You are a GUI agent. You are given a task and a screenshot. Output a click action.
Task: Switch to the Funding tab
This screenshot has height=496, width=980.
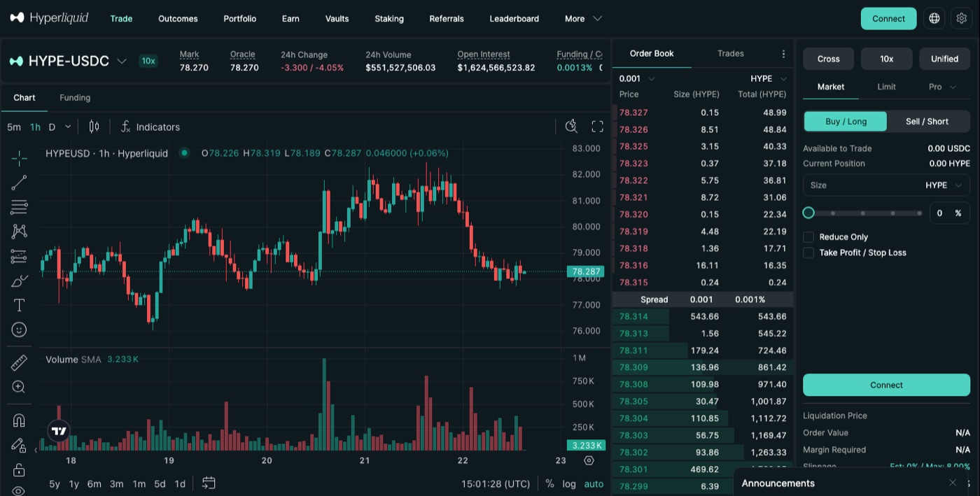(75, 97)
